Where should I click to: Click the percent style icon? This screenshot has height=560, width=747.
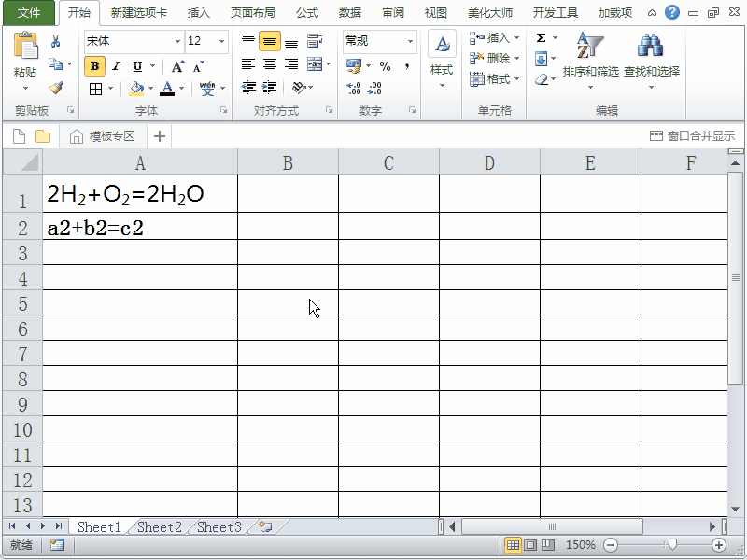[385, 66]
